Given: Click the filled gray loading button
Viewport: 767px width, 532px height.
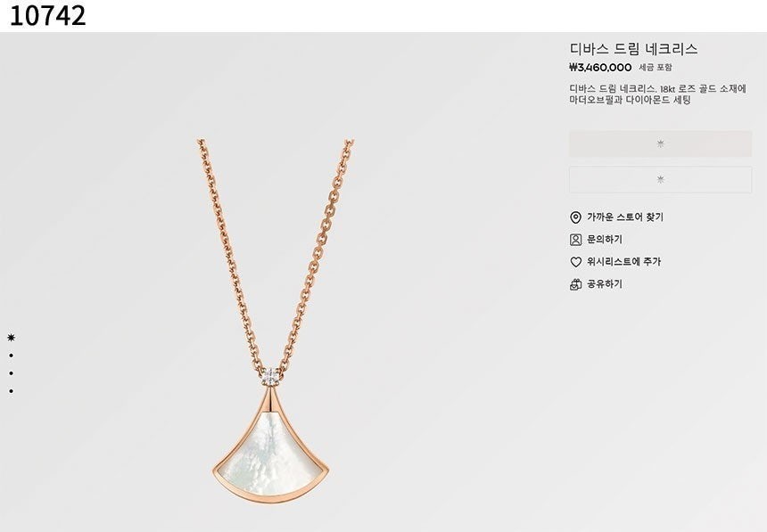Looking at the screenshot, I should pyautogui.click(x=660, y=143).
